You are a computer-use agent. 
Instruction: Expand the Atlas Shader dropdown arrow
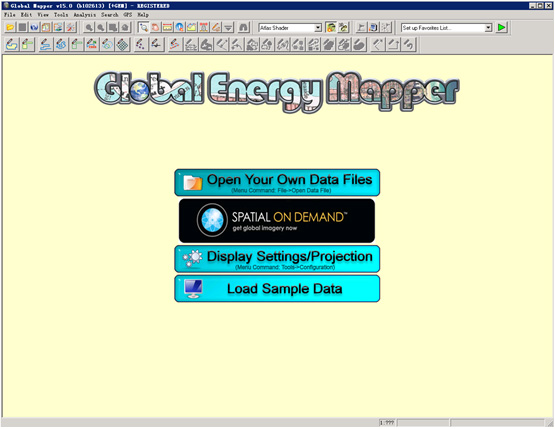(x=318, y=28)
